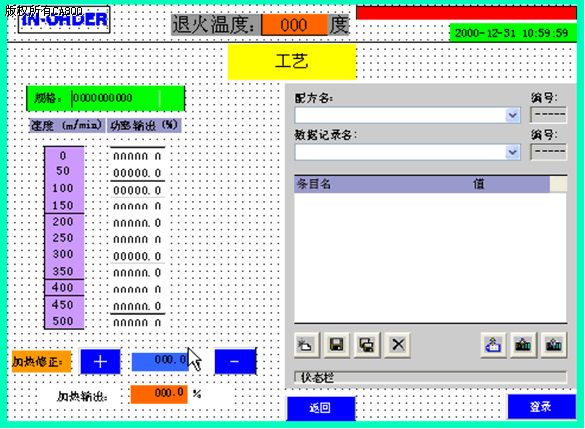Decrease heating correction with minus button
Screen dimensions: 585x429
click(x=235, y=361)
